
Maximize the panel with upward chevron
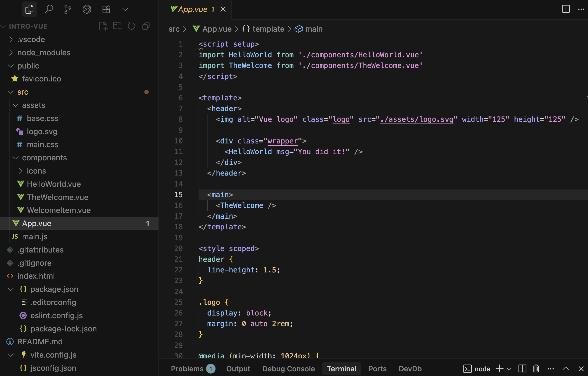(x=566, y=369)
